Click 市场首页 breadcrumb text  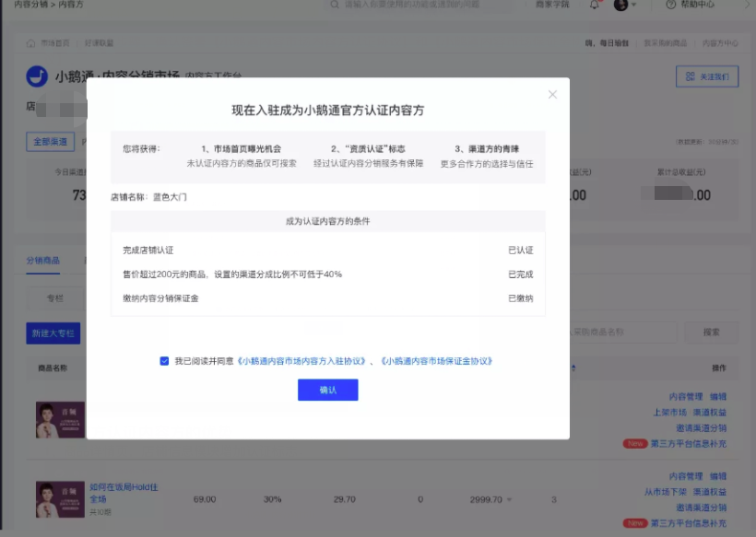[55, 43]
